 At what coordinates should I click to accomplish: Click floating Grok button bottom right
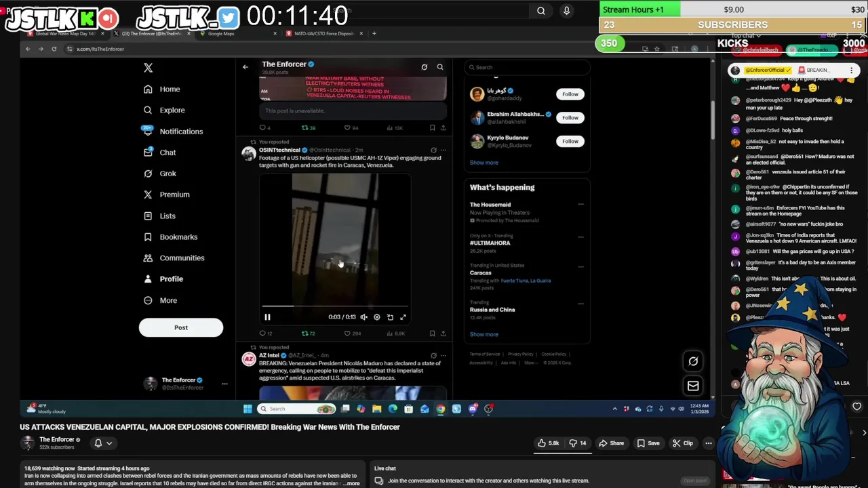click(693, 361)
